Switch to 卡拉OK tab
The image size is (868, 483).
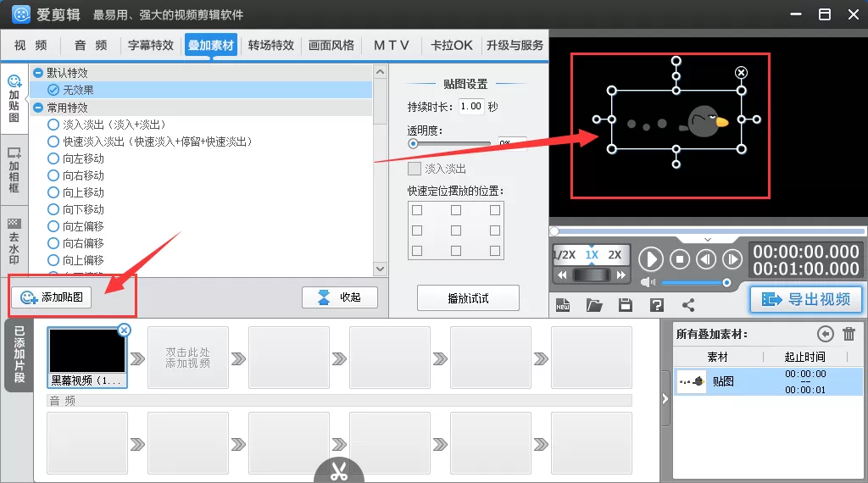(452, 46)
